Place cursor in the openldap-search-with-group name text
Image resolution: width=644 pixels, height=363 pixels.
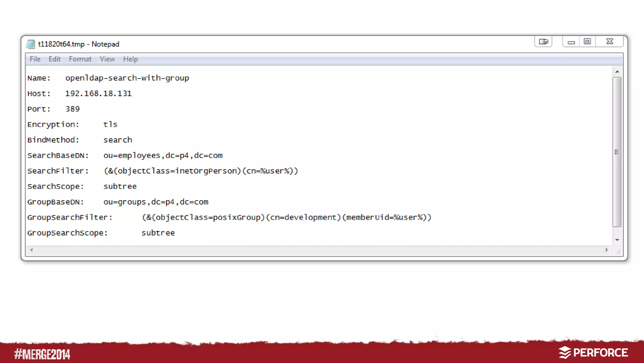tap(127, 78)
